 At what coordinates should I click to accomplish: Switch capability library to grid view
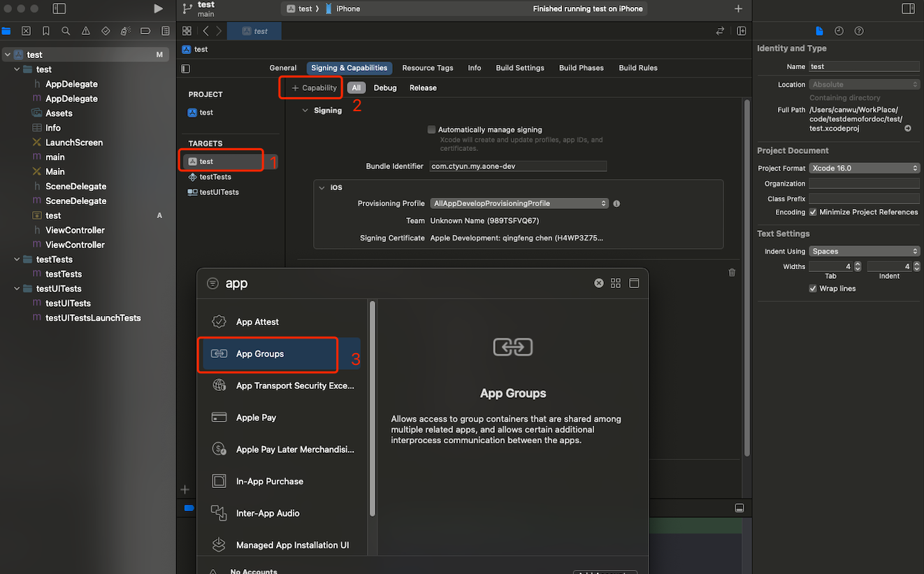tap(616, 283)
